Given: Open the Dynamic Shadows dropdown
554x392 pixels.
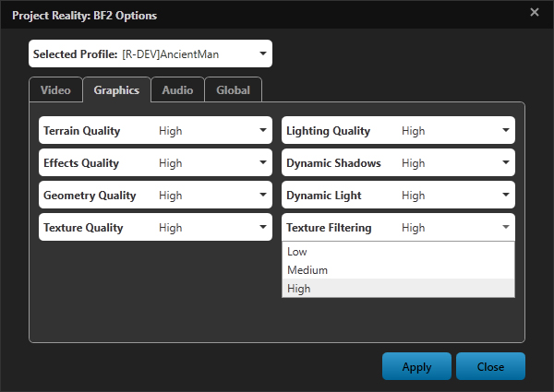Looking at the screenshot, I should coord(398,162).
